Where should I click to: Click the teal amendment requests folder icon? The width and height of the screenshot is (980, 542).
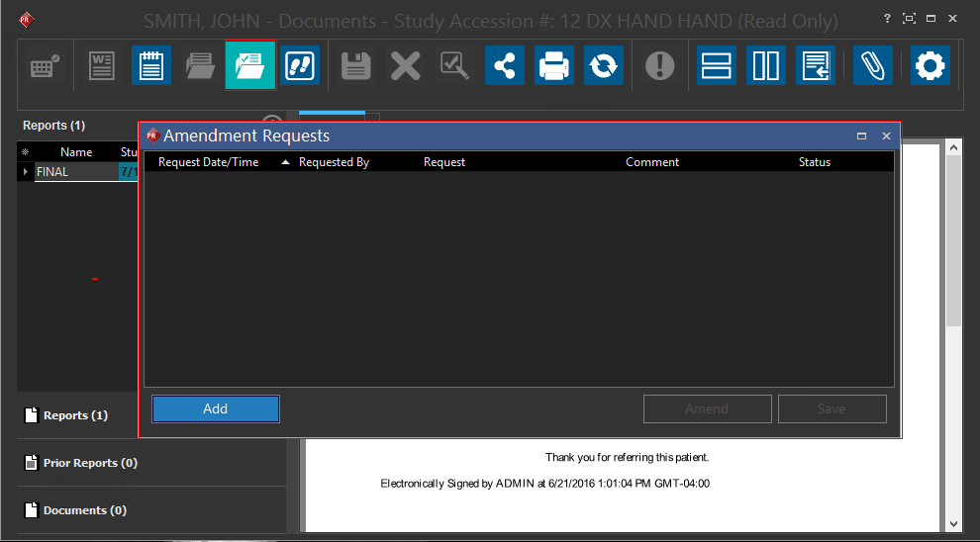[250, 66]
